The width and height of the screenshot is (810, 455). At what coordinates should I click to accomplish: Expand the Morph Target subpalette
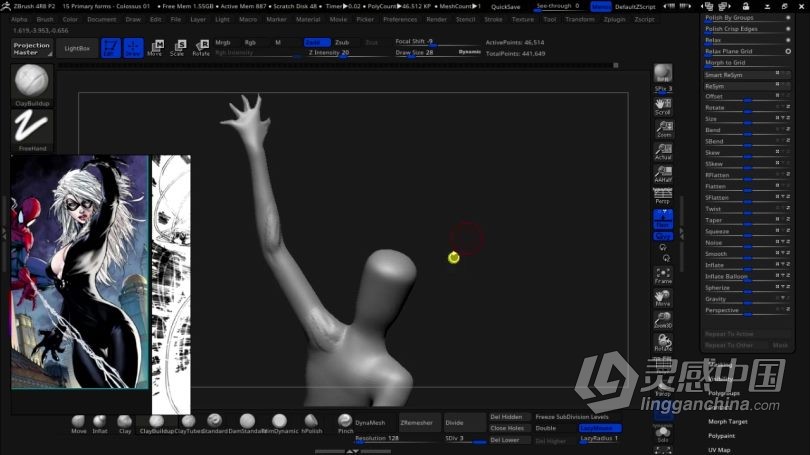(x=727, y=421)
